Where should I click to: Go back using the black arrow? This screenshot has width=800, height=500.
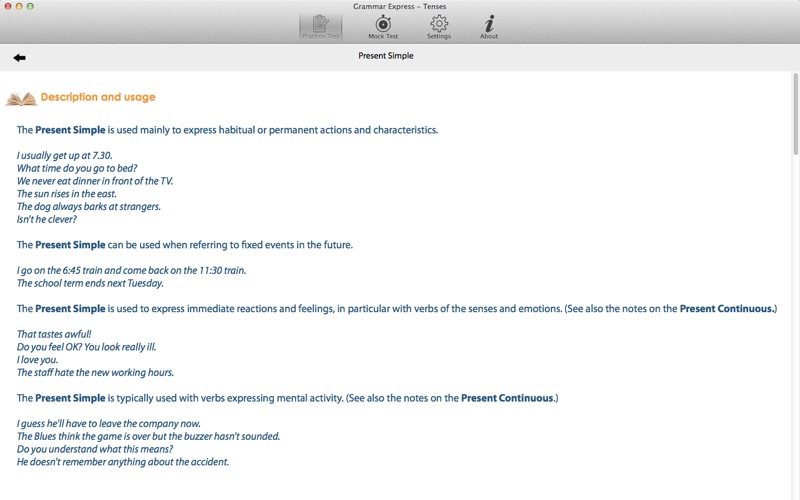point(19,58)
